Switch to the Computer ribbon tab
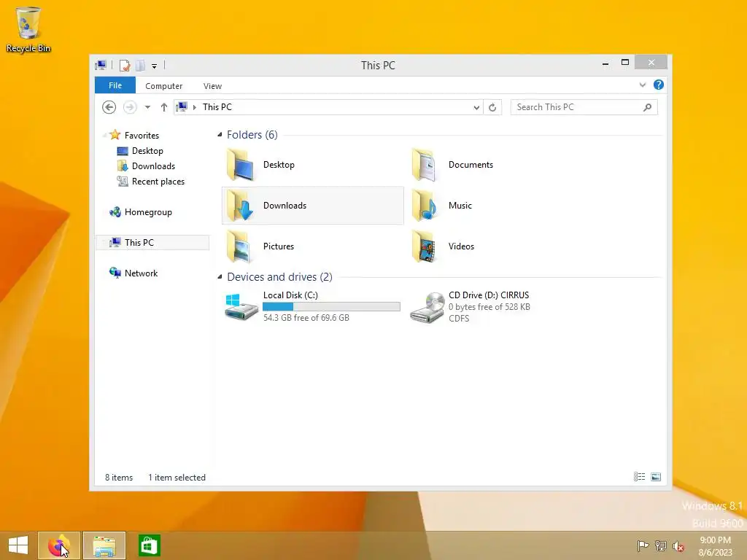Image resolution: width=747 pixels, height=560 pixels. click(164, 86)
